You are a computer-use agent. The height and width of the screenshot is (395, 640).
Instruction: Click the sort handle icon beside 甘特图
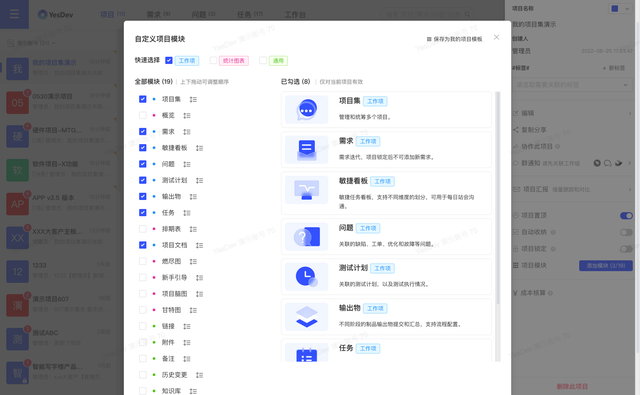[x=193, y=310]
